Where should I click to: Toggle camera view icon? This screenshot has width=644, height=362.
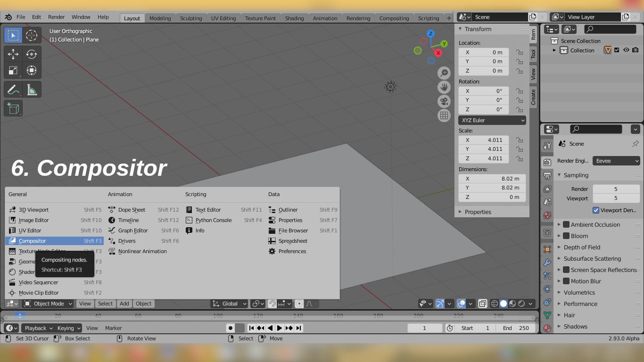[x=444, y=101]
